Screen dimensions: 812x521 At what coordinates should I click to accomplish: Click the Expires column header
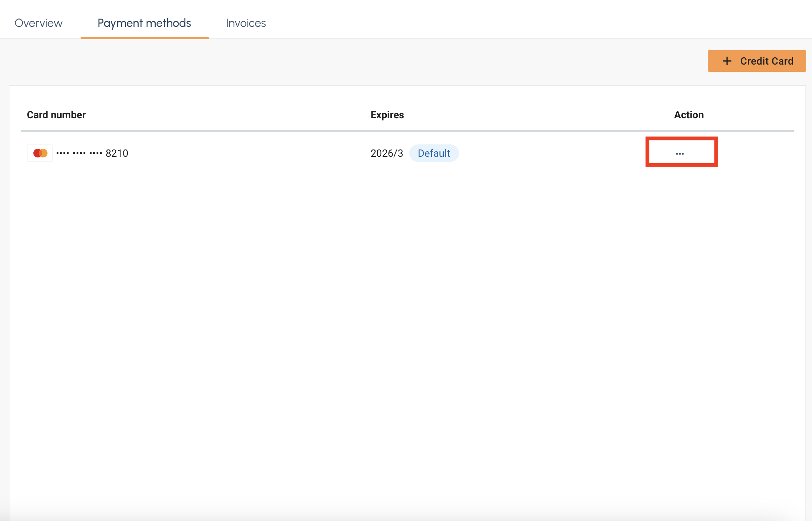(x=387, y=115)
